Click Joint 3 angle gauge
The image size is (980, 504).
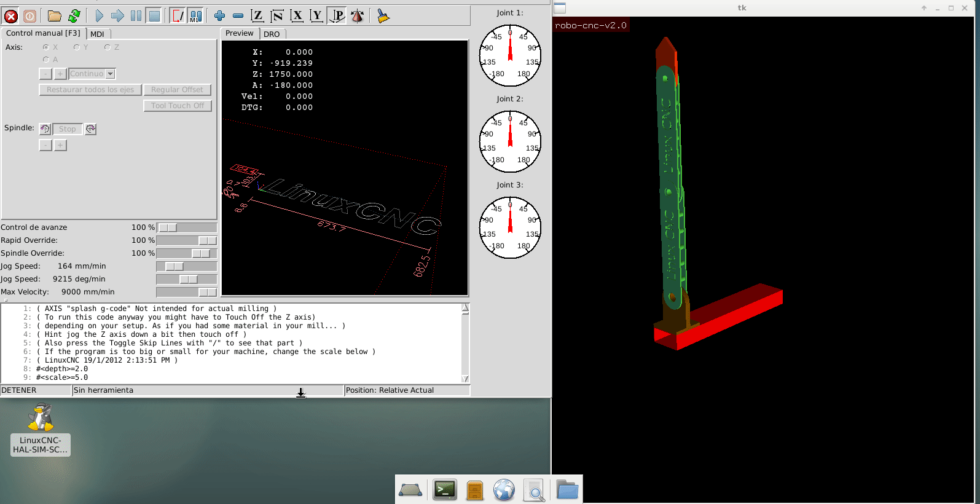(x=510, y=227)
